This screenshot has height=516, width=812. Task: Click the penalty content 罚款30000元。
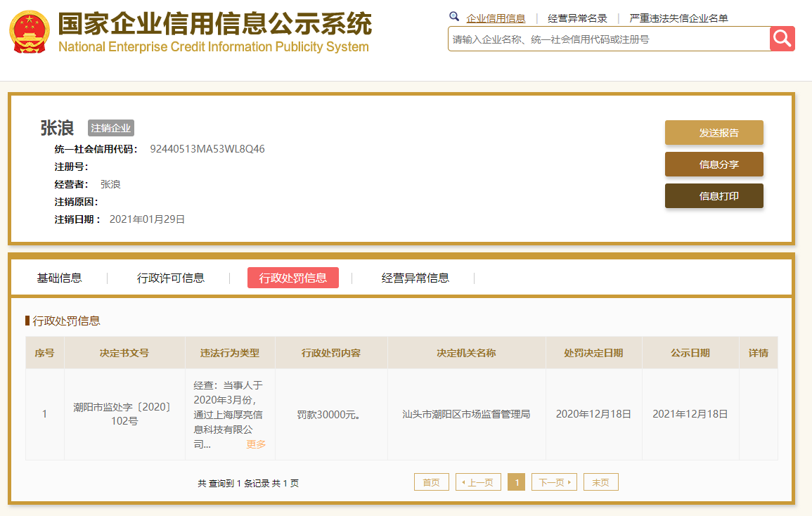pos(328,415)
